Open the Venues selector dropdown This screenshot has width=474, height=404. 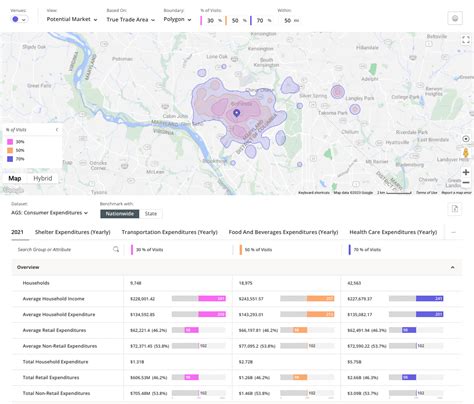tap(19, 19)
